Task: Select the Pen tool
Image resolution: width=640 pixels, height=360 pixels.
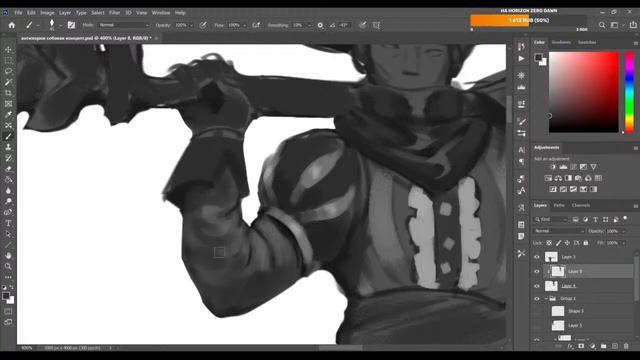Action: tap(8, 212)
